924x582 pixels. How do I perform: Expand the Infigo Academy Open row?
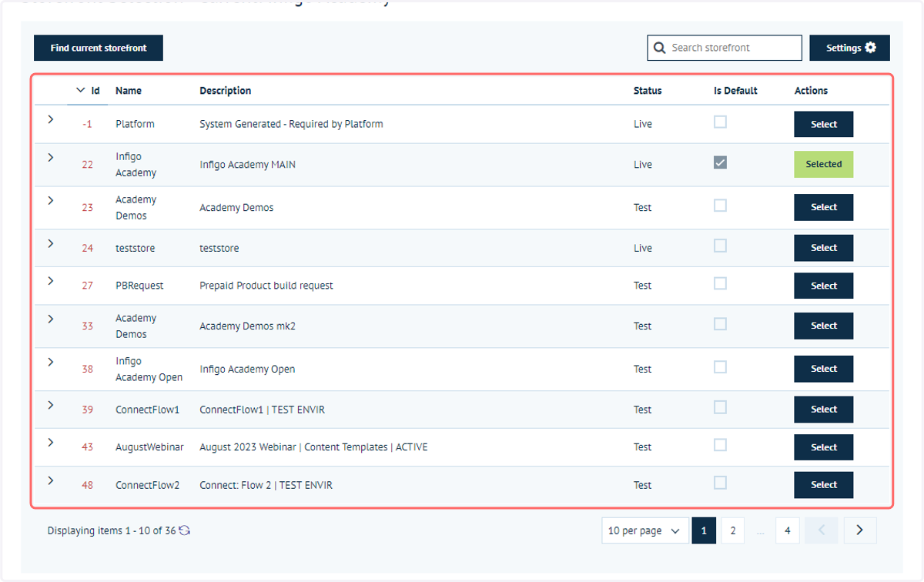(50, 362)
